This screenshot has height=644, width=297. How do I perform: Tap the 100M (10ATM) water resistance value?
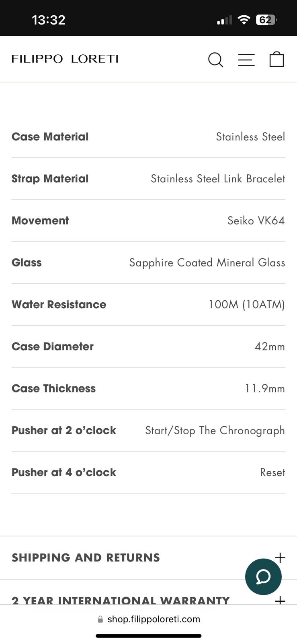(x=246, y=305)
